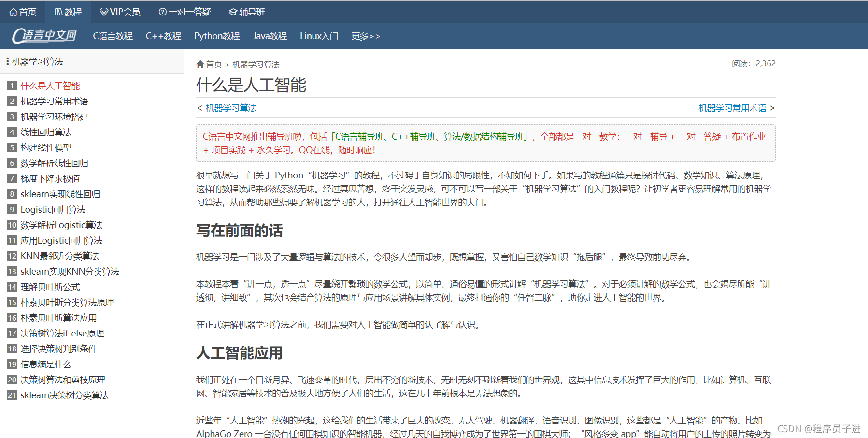Open sidebar item 朴素贝叶斯算法应用
868x438 pixels.
(58, 318)
